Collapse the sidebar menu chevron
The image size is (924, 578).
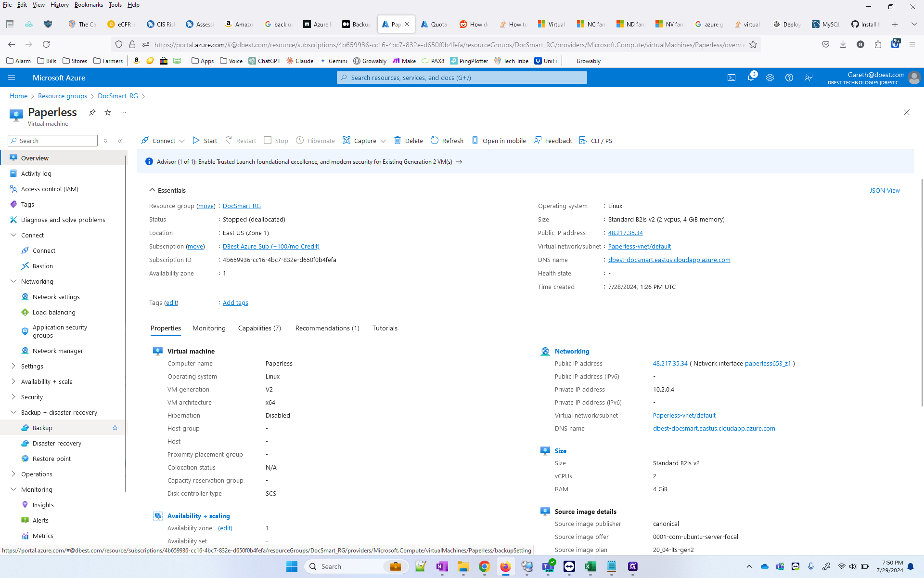pos(120,141)
